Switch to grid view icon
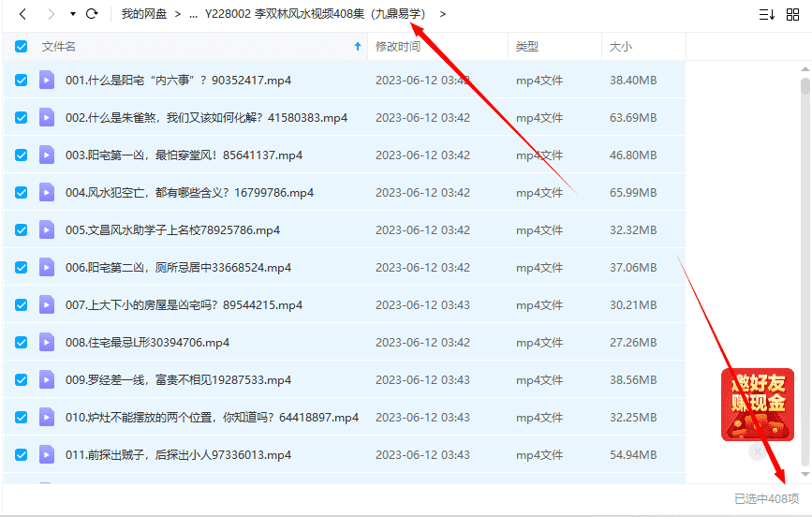Screen dimensions: 812x517 [x=792, y=14]
